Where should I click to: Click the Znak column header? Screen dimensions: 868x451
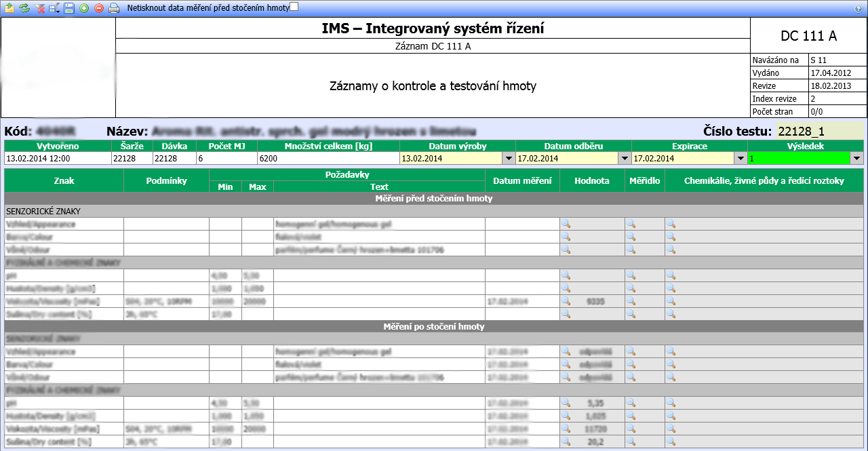click(x=64, y=181)
